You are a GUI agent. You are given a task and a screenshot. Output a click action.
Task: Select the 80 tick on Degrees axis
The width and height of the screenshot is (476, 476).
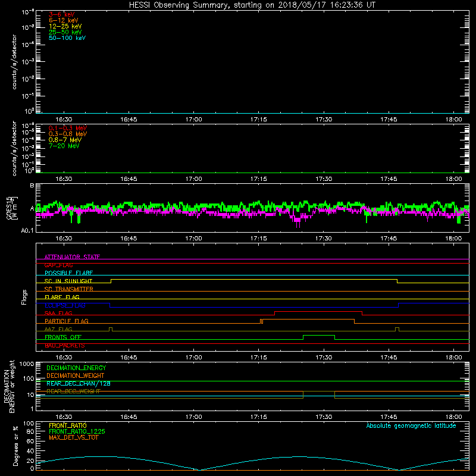31,431
